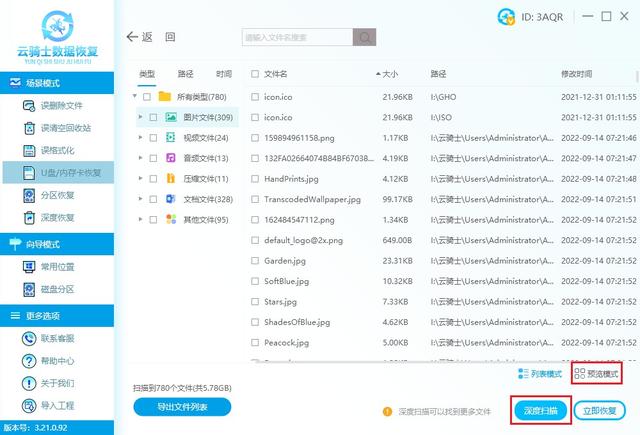Check the HandPrints.jpg file checkbox
Screen dimensions: 640x435
[255, 179]
